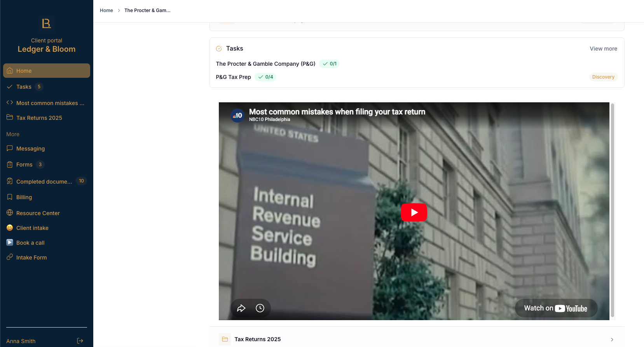Open the Home page in sidebar
The width and height of the screenshot is (644, 347).
pos(47,71)
